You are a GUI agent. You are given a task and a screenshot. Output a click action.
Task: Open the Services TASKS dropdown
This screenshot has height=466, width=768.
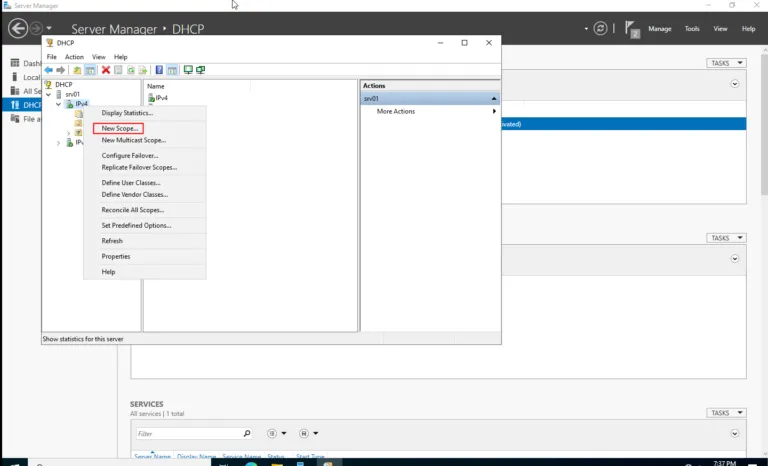click(726, 413)
